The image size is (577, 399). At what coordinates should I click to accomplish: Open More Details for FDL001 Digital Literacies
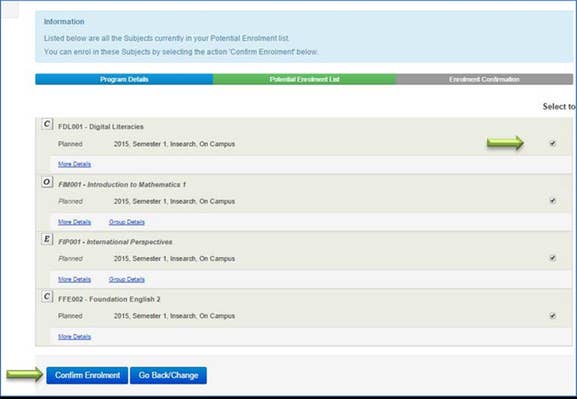pos(74,164)
